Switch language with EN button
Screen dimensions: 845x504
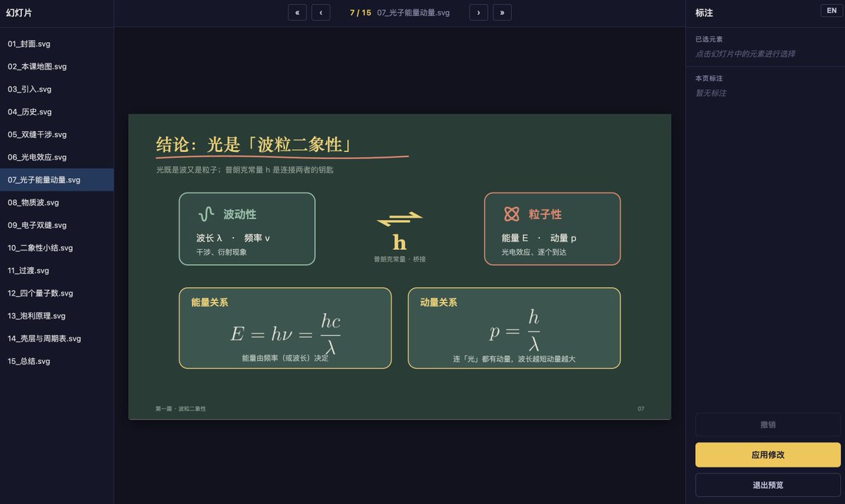pos(831,11)
